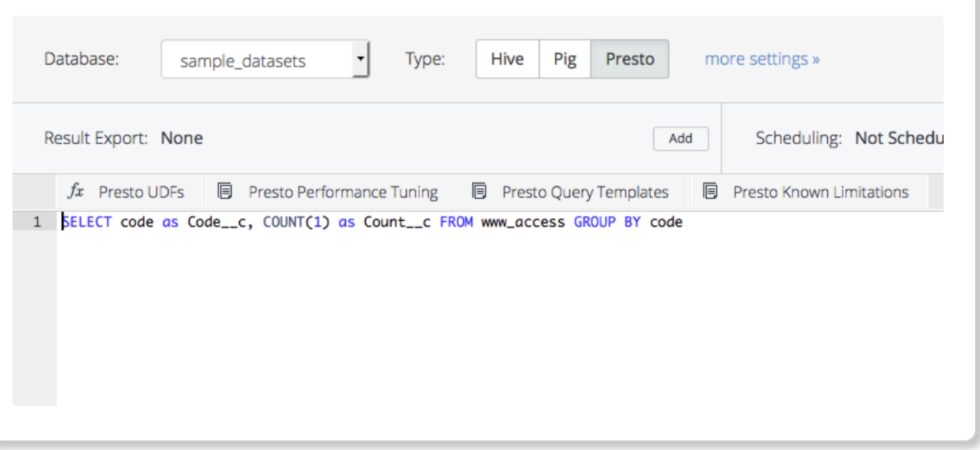This screenshot has height=450, width=980.
Task: Click the document icon beside Presto Performance Tuning
Action: pos(226,192)
